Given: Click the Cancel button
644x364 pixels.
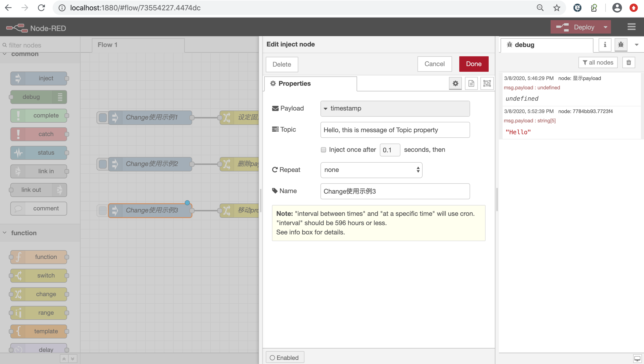Looking at the screenshot, I should (x=434, y=64).
